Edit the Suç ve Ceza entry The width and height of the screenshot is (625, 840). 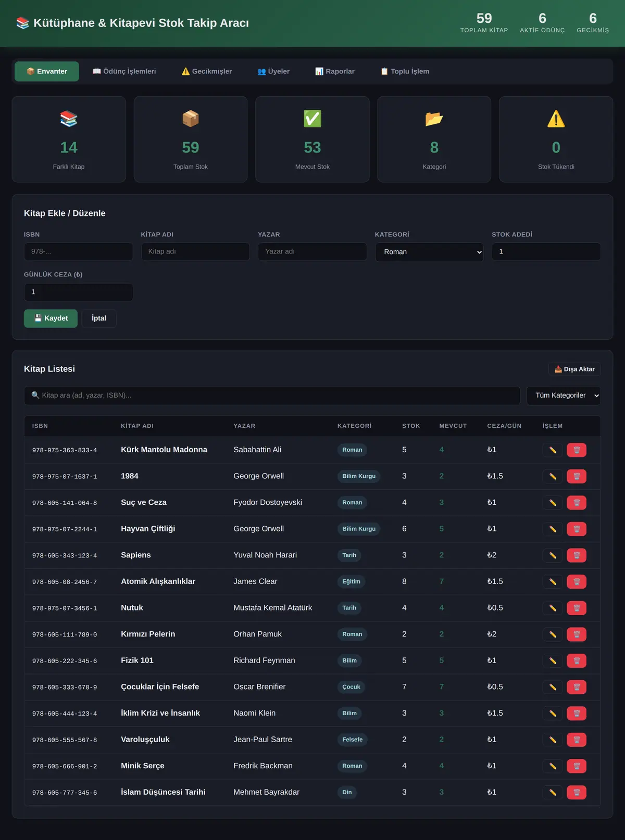click(x=553, y=503)
